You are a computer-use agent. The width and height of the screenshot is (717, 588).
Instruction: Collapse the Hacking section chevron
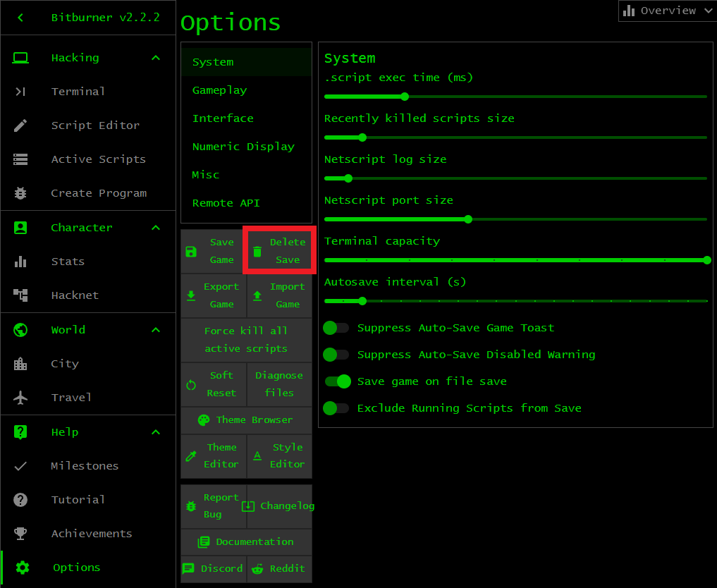coord(156,58)
